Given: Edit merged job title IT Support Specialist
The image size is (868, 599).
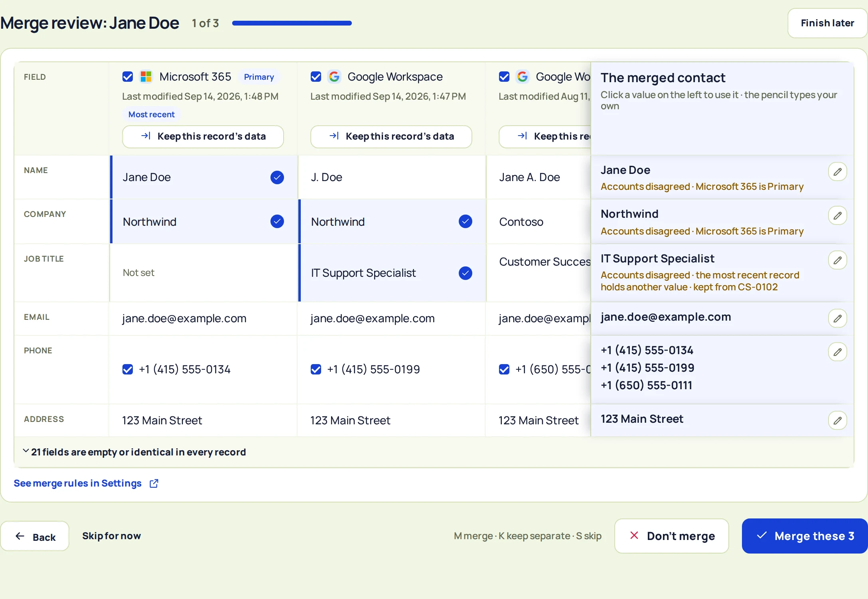Looking at the screenshot, I should pos(837,260).
